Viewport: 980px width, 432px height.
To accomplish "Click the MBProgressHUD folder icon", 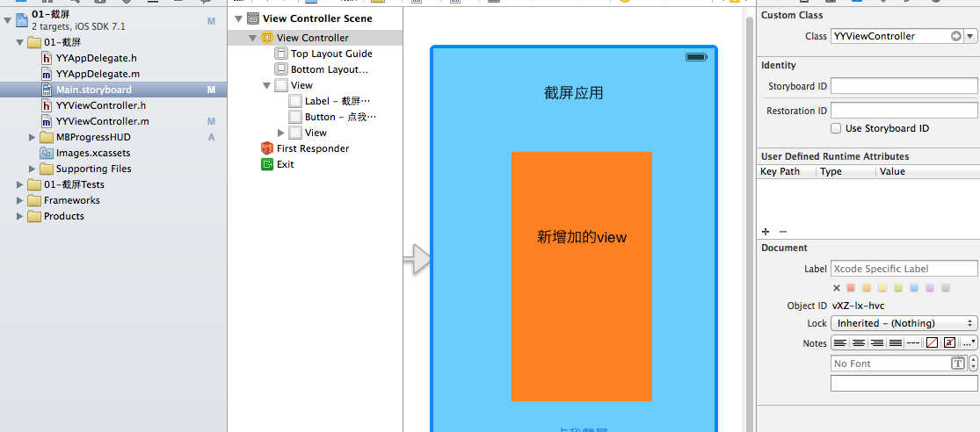I will point(47,137).
